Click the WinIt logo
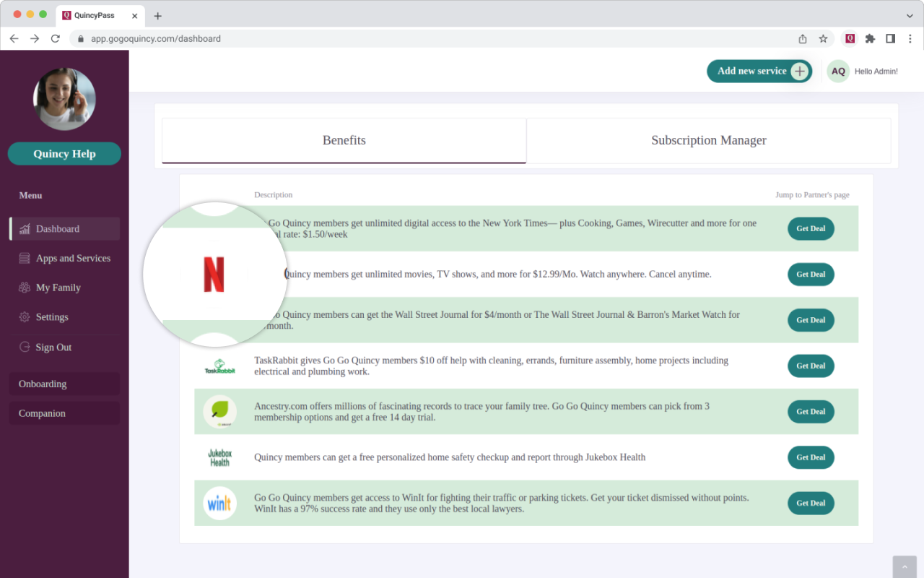The height and width of the screenshot is (578, 924). pos(219,504)
